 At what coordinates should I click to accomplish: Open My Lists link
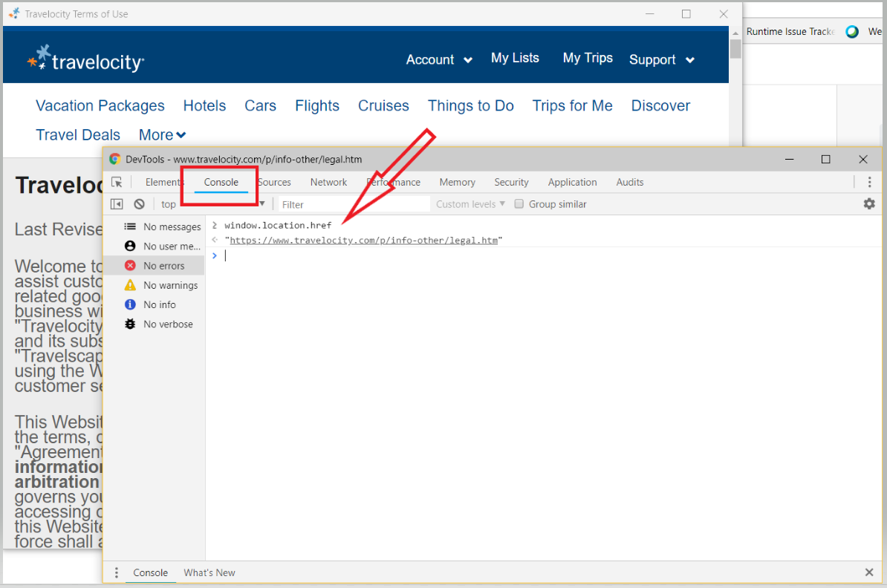(515, 58)
